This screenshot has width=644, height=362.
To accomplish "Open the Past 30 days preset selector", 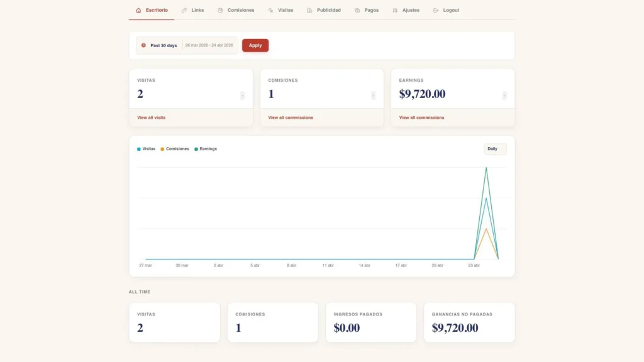I will (x=163, y=45).
